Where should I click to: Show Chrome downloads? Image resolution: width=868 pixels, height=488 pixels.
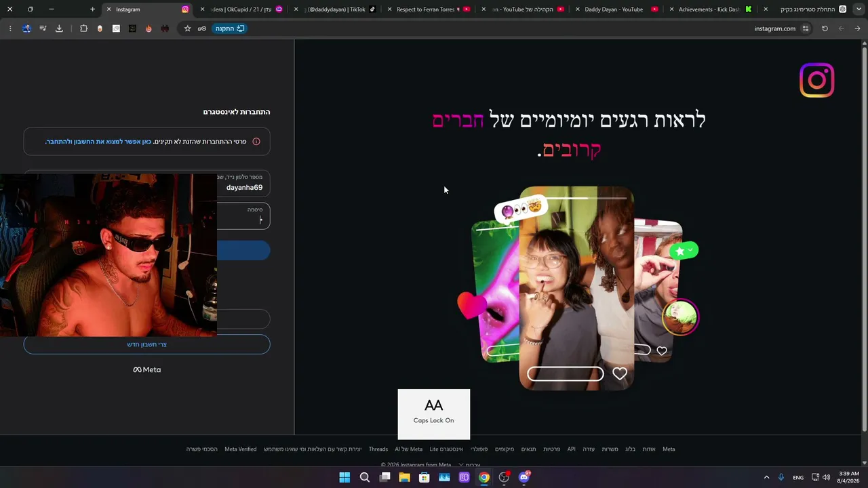click(x=59, y=28)
